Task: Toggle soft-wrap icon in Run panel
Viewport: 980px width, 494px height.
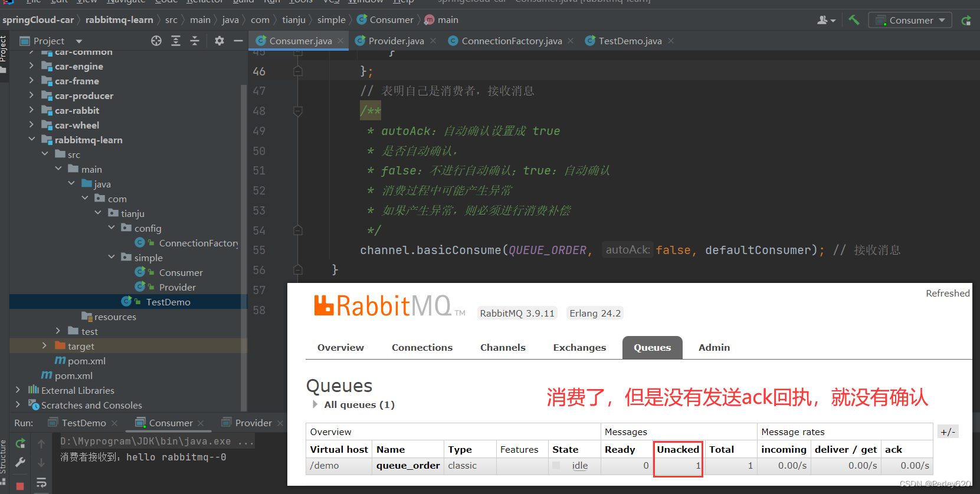Action: [41, 483]
